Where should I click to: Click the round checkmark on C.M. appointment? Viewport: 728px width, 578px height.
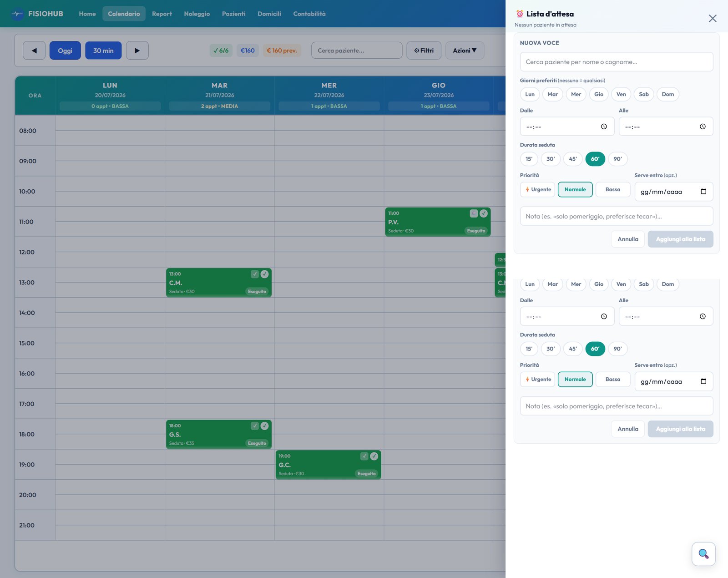click(265, 274)
